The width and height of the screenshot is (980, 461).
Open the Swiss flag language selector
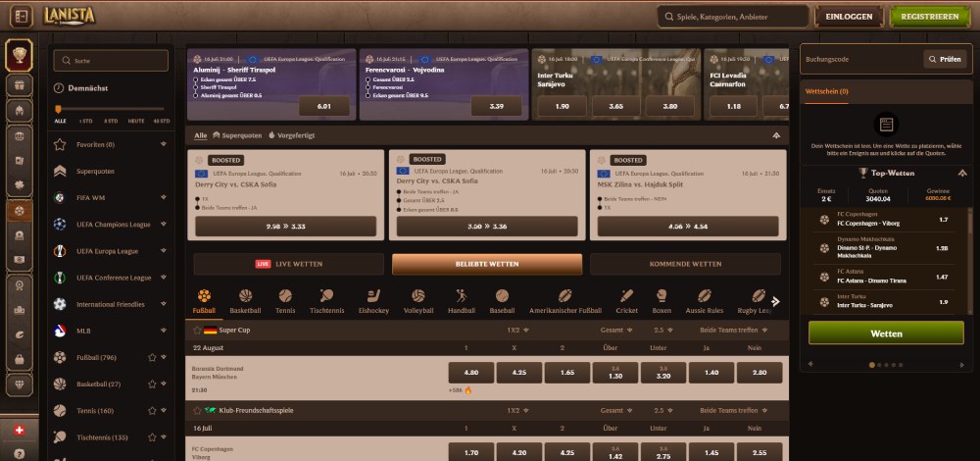pos(19,431)
